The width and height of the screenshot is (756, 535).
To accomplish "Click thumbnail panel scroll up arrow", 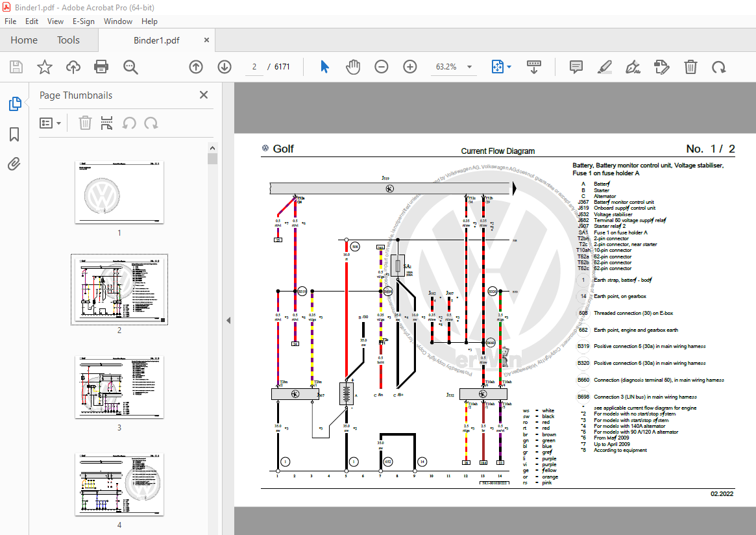I will [x=212, y=147].
